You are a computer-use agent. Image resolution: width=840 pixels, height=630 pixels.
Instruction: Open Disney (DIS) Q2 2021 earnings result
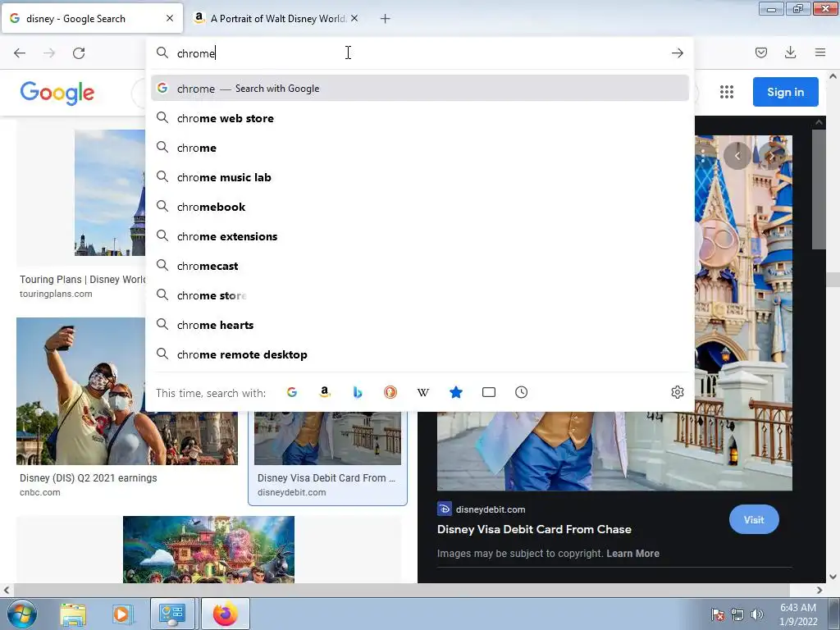tap(89, 478)
